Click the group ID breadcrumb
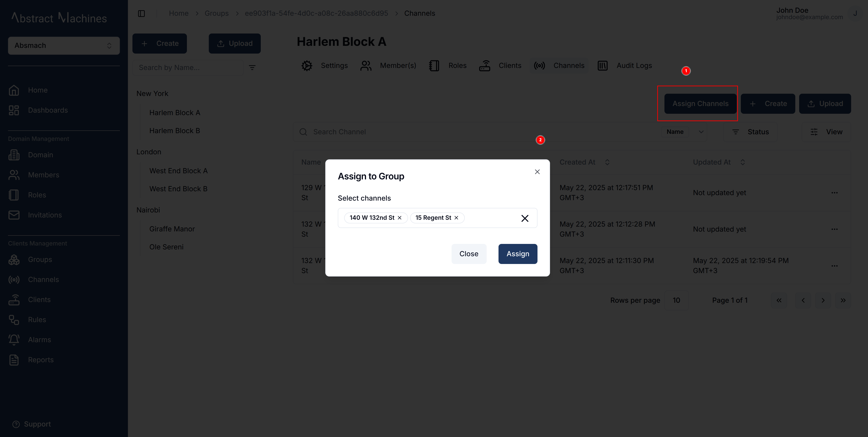Viewport: 868px width, 437px height. pyautogui.click(x=316, y=13)
